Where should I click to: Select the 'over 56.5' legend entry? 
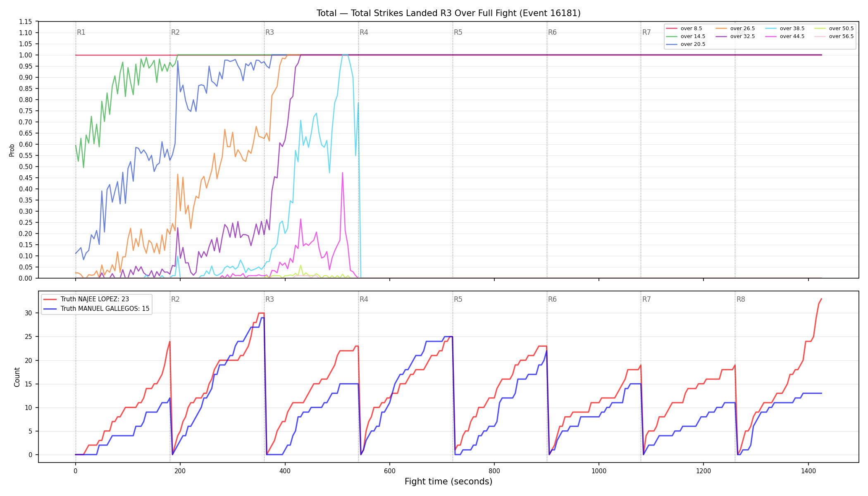point(834,36)
